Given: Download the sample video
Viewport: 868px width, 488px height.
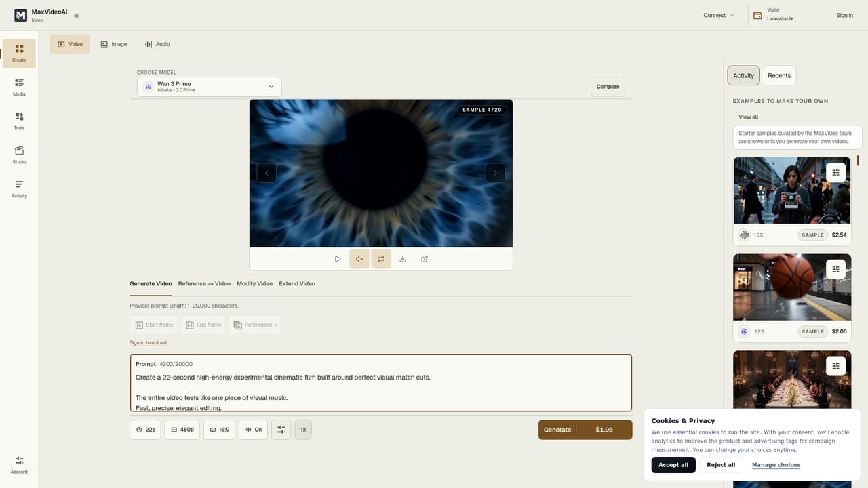Looking at the screenshot, I should click(x=403, y=259).
